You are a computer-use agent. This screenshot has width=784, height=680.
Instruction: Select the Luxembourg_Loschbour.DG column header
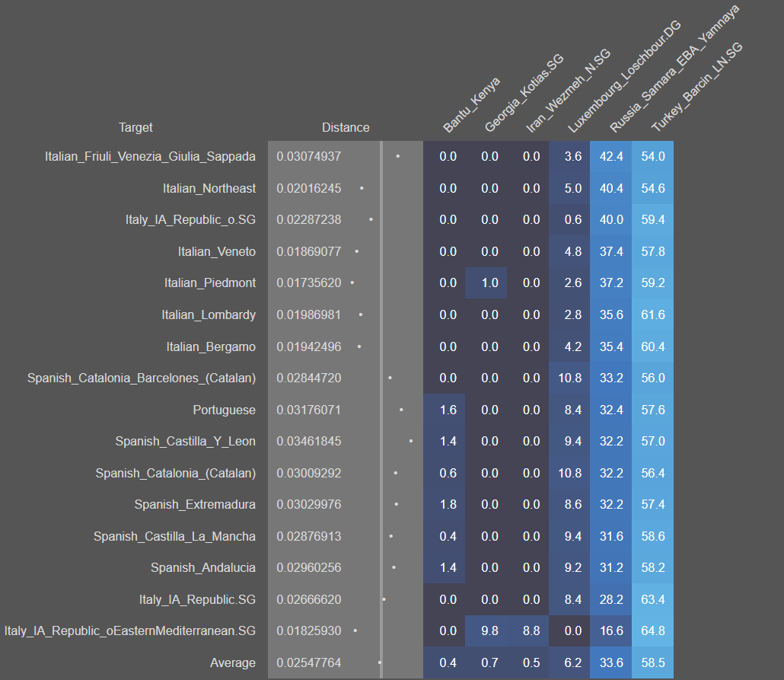point(624,77)
